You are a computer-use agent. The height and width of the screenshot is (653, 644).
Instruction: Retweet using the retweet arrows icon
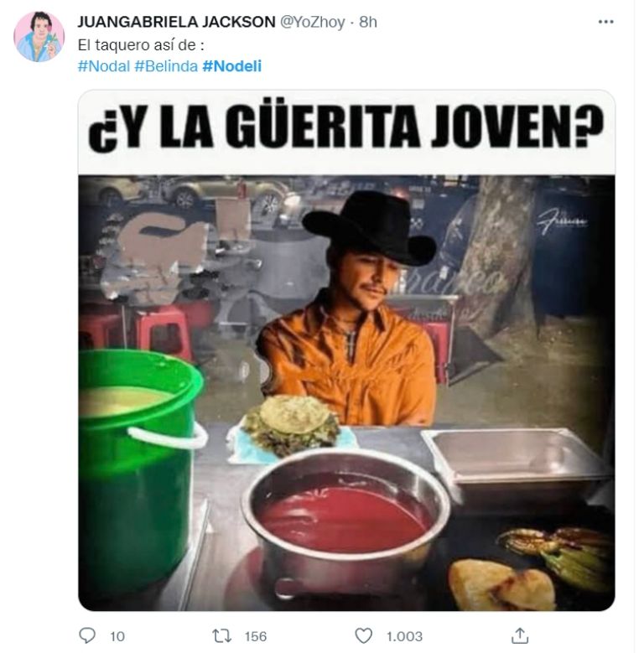pyautogui.click(x=222, y=636)
